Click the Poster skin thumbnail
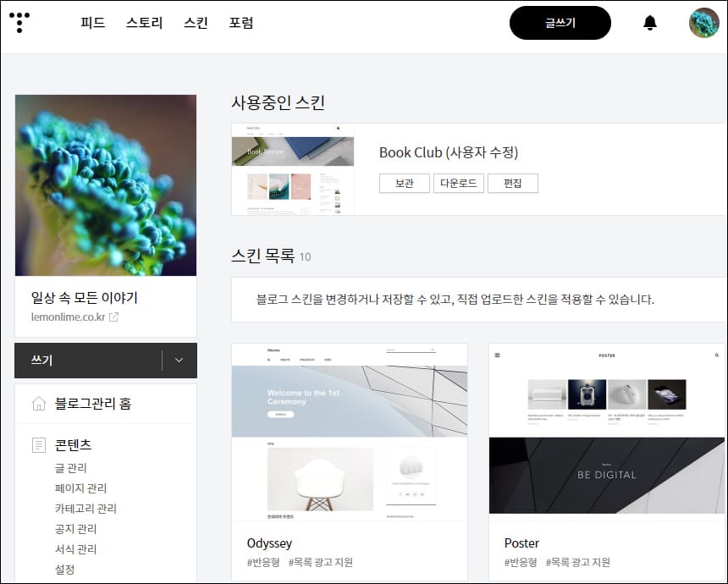 point(607,430)
